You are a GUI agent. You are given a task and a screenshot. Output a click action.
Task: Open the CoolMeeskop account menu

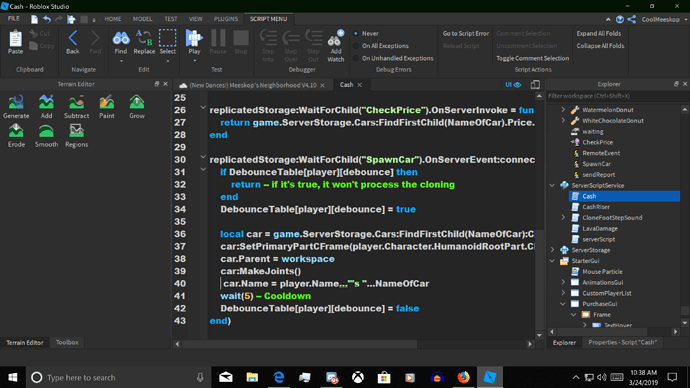[664, 19]
